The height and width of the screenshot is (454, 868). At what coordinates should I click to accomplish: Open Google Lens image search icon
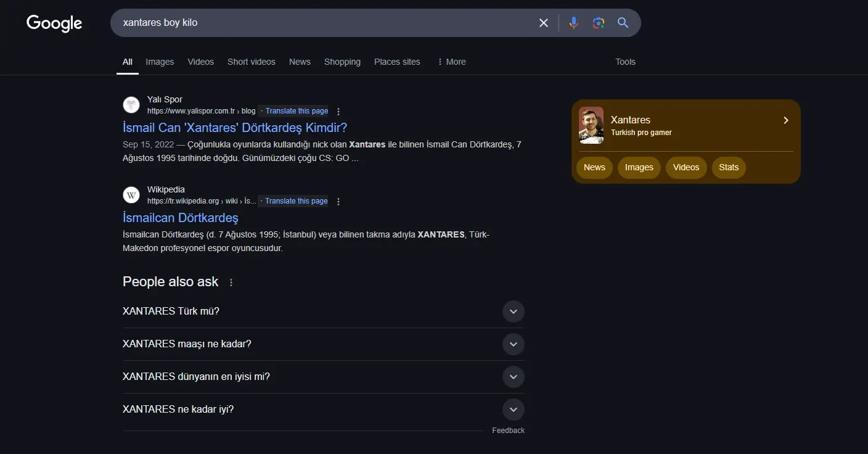598,23
